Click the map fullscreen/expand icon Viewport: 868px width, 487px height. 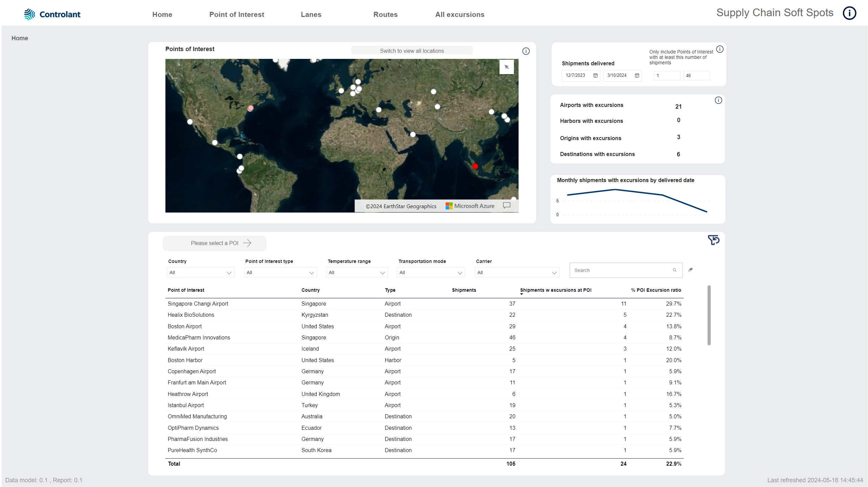click(x=506, y=67)
